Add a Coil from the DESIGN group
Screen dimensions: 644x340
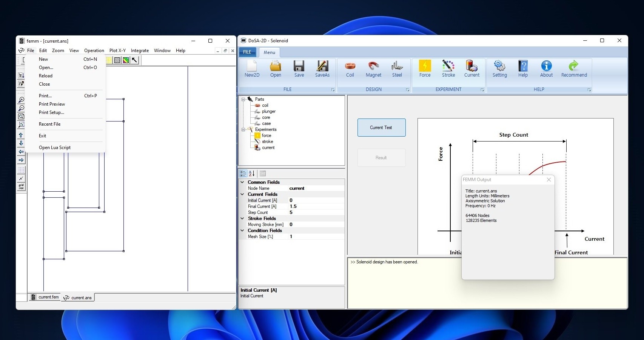tap(350, 69)
